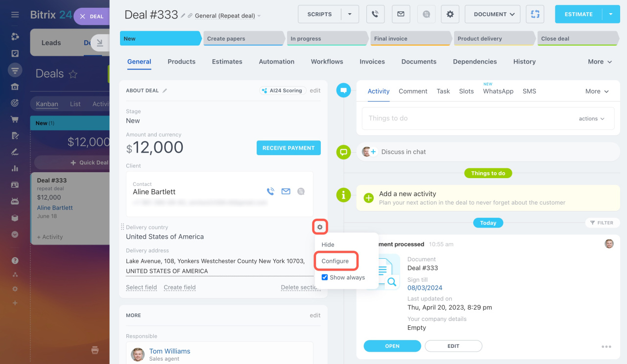This screenshot has height=364, width=627.
Task: Open the More tabs dropdown in deal navigation
Action: click(x=600, y=62)
